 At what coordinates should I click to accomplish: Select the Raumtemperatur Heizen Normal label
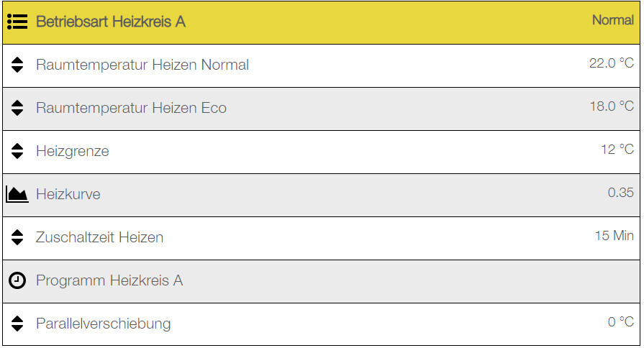coord(142,65)
